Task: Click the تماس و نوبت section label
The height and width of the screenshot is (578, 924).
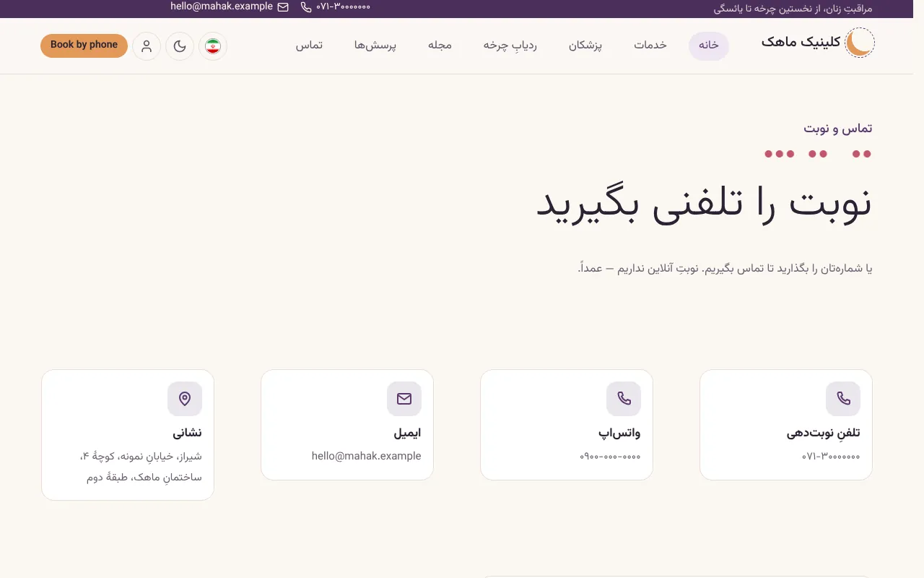Action: (x=838, y=129)
